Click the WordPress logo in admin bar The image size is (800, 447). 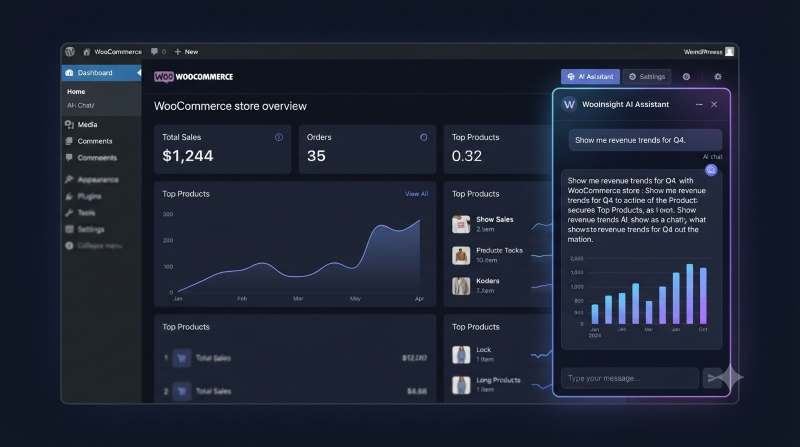[70, 52]
